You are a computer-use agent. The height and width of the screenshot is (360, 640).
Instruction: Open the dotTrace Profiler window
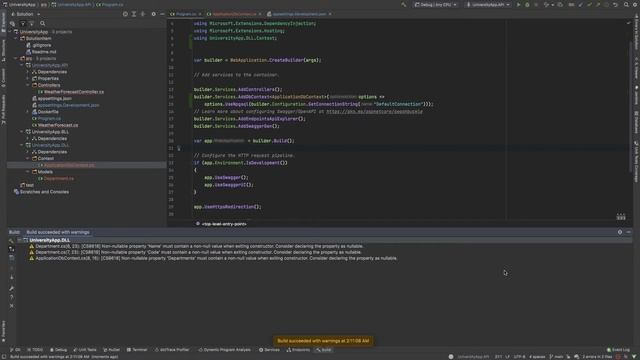[x=172, y=350]
